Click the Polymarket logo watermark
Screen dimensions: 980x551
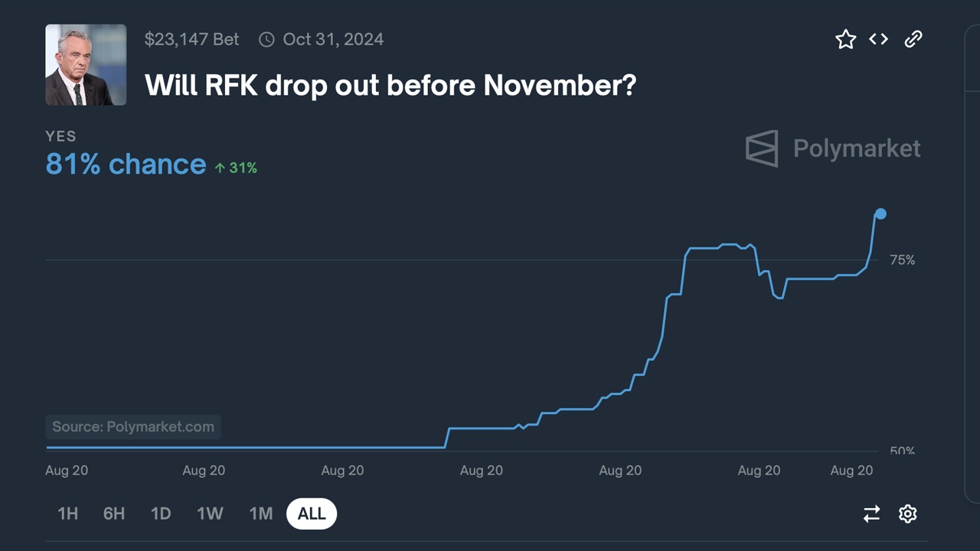(x=832, y=148)
